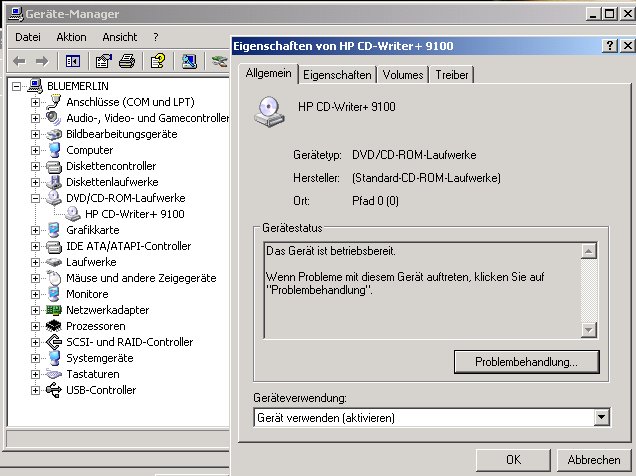Expand the Anschlüsse (COM und LPT) node
The height and width of the screenshot is (476, 636).
coord(35,102)
